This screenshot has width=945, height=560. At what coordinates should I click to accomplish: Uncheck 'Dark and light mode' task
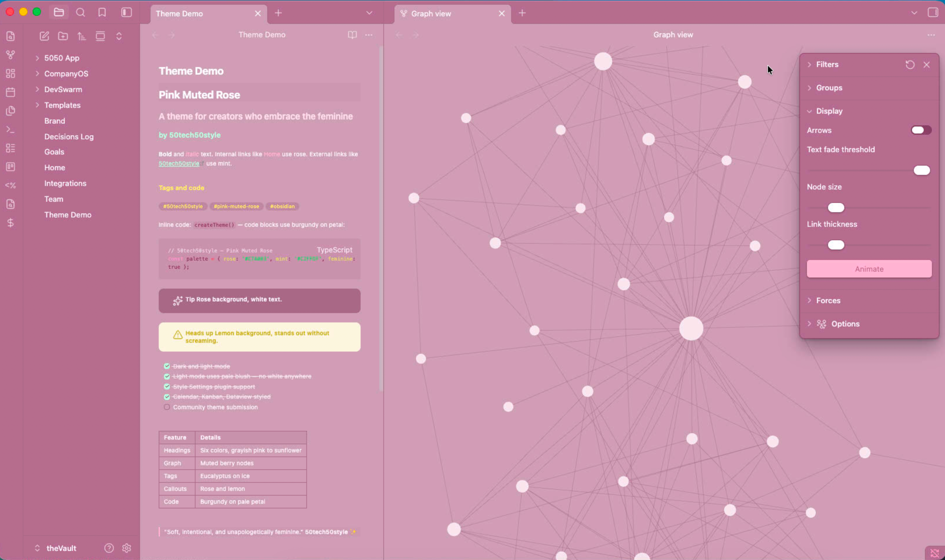click(x=167, y=366)
